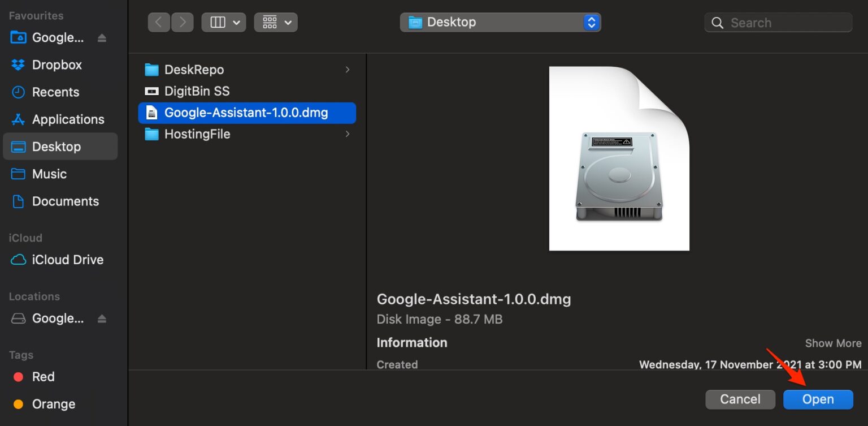Open Documents from the sidebar
Screen dimensions: 868x426
(64, 201)
